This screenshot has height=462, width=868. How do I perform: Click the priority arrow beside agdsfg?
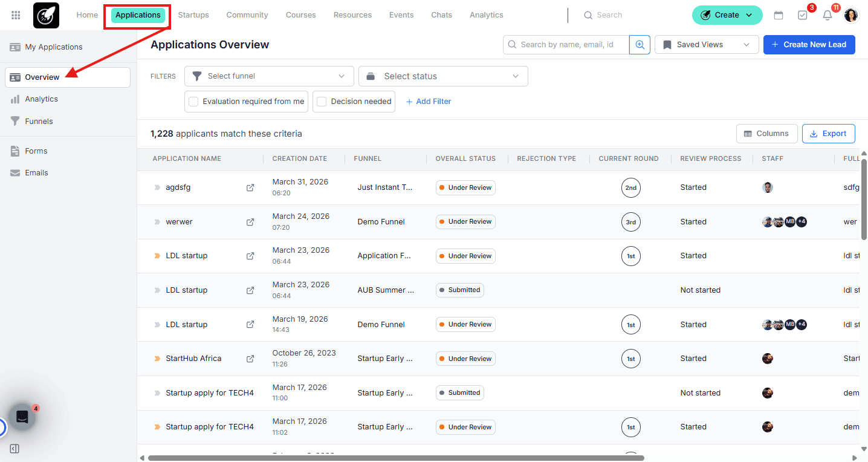[x=157, y=187]
